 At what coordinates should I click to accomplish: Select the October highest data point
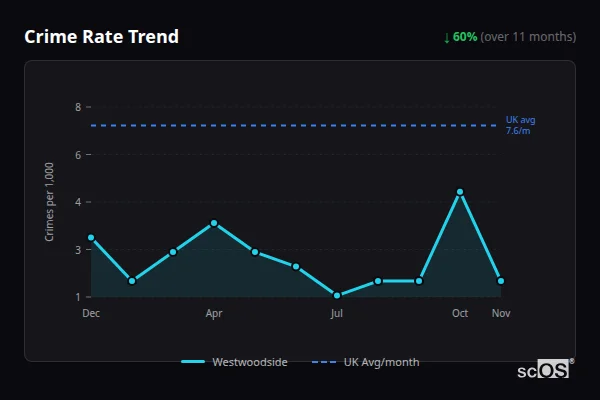pos(460,192)
